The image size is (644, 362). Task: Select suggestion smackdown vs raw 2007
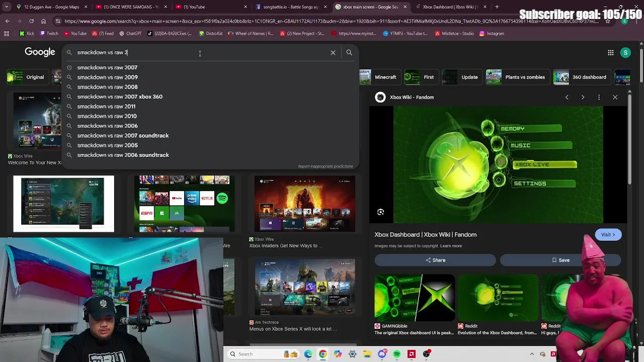coord(210,67)
